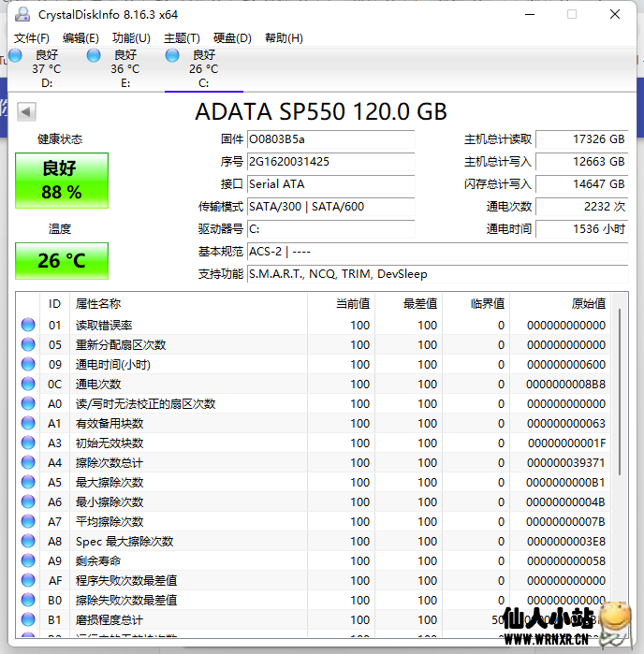Select the C: drive tab at 26 °C
644x654 pixels.
[204, 69]
